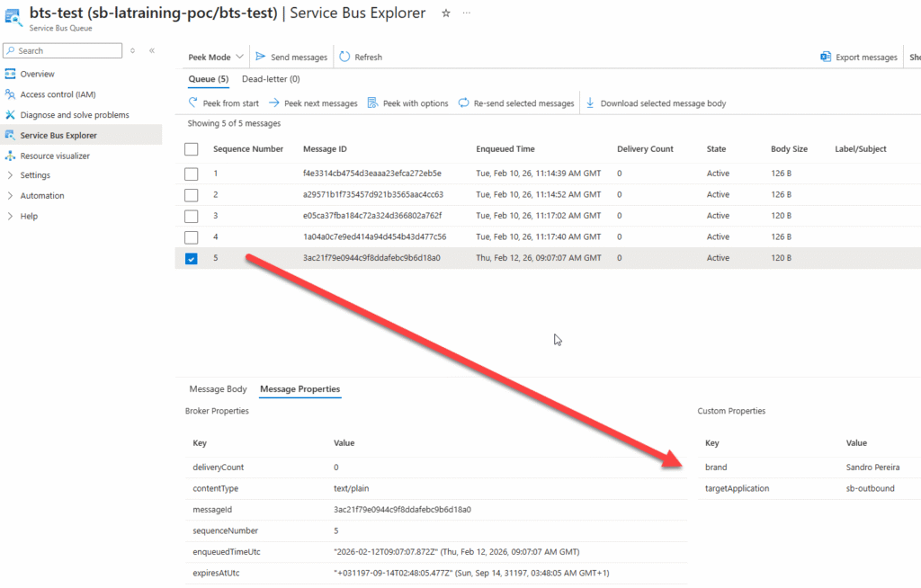Open Access control (IAM) page

click(58, 94)
